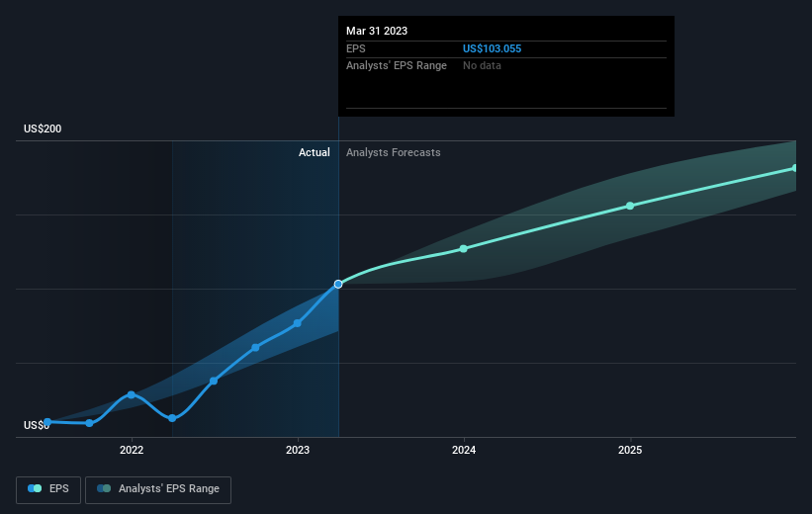
Task: Click the 2024 x-axis label
Action: click(x=464, y=451)
